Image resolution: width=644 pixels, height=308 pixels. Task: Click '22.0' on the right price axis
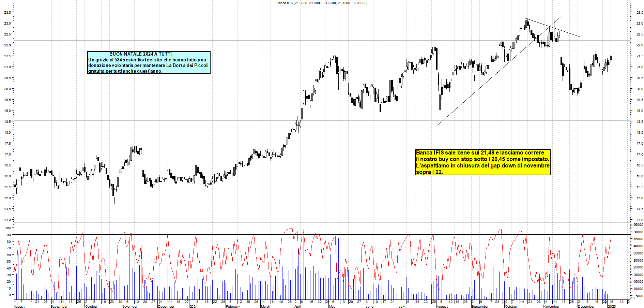tap(640, 45)
